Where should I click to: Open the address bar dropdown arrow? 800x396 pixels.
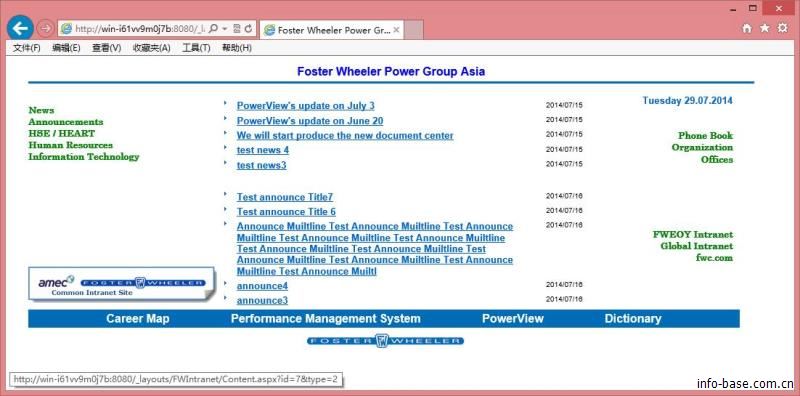(224, 29)
